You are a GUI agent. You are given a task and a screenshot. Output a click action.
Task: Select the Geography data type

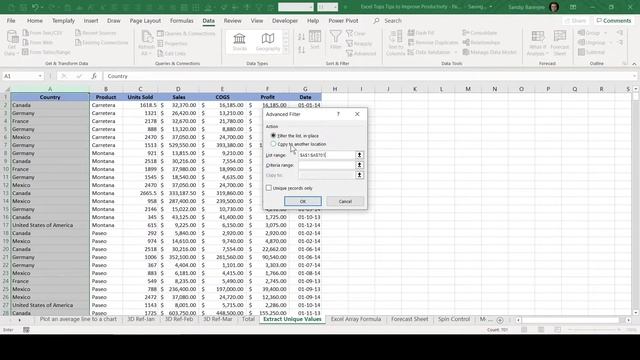pos(268,42)
